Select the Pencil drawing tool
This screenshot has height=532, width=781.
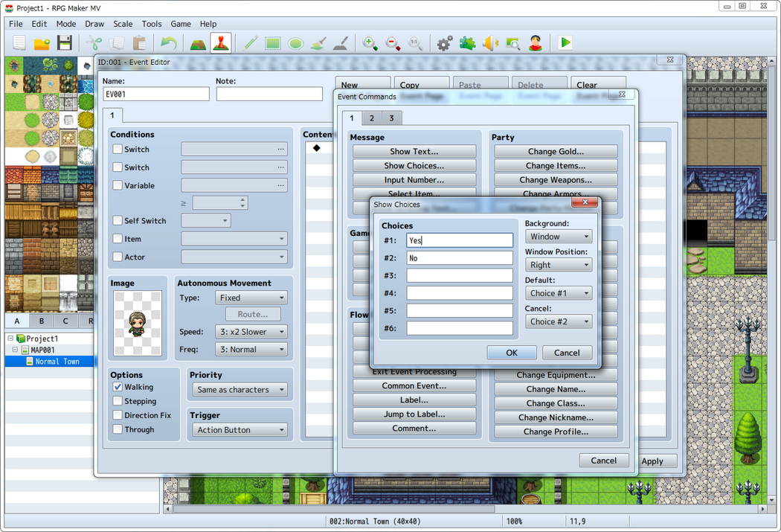250,43
